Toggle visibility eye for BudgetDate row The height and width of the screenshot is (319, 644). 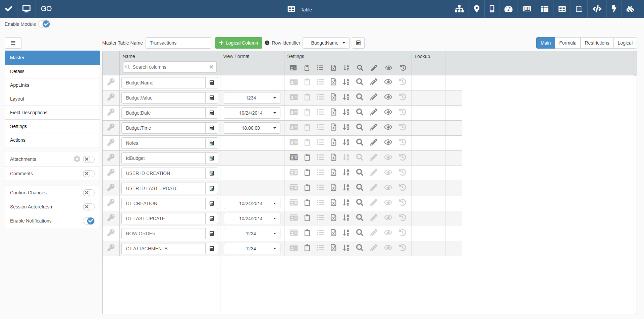pyautogui.click(x=388, y=112)
